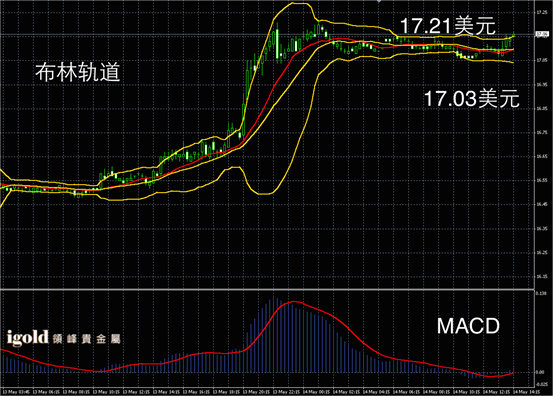553x396 pixels.
Task: Select the MACD text label
Action: click(x=468, y=326)
